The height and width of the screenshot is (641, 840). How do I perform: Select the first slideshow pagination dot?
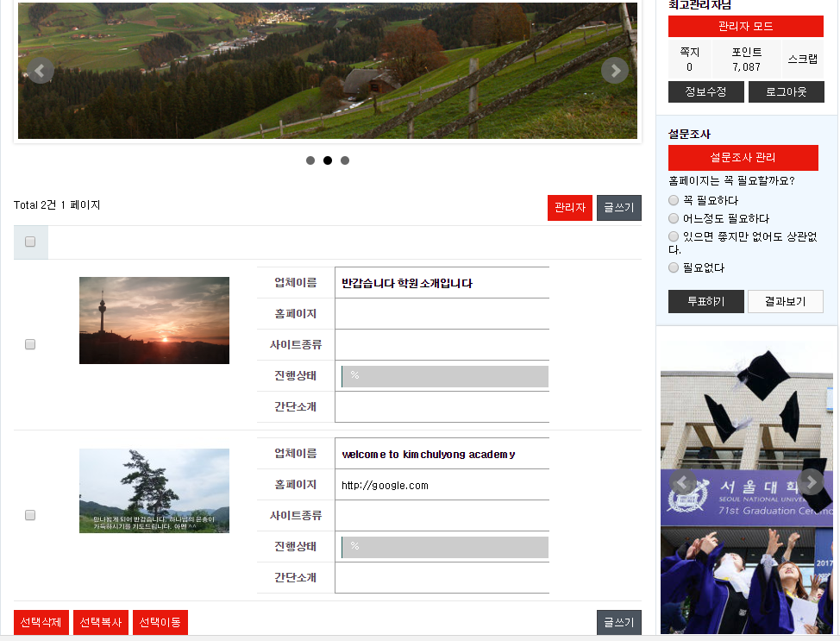310,160
